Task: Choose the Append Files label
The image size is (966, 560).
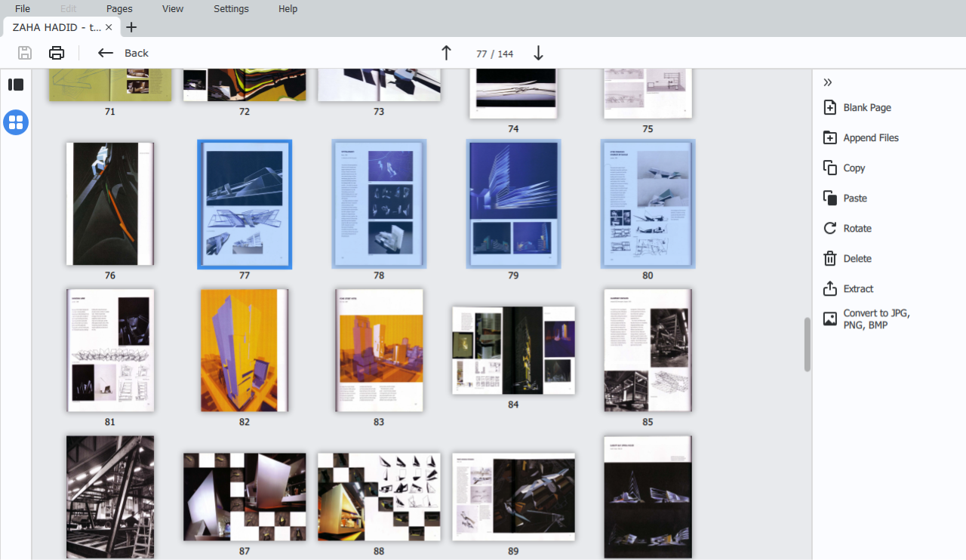Action: [871, 137]
